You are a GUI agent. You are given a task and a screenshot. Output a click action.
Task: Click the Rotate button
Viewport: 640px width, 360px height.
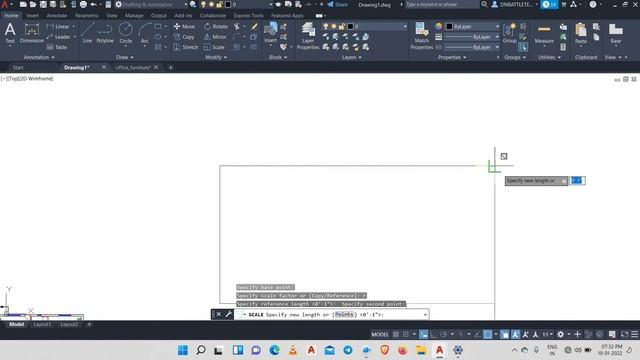point(216,27)
